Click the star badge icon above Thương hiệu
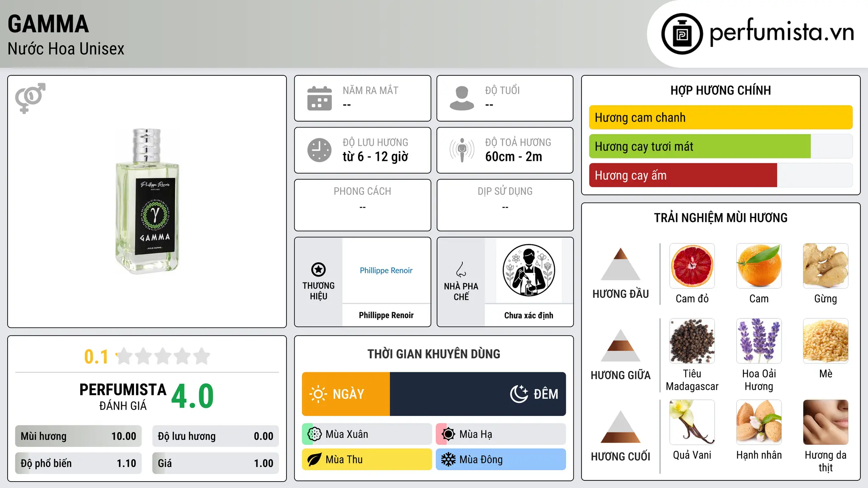Viewport: 868px width, 488px height. [x=318, y=269]
